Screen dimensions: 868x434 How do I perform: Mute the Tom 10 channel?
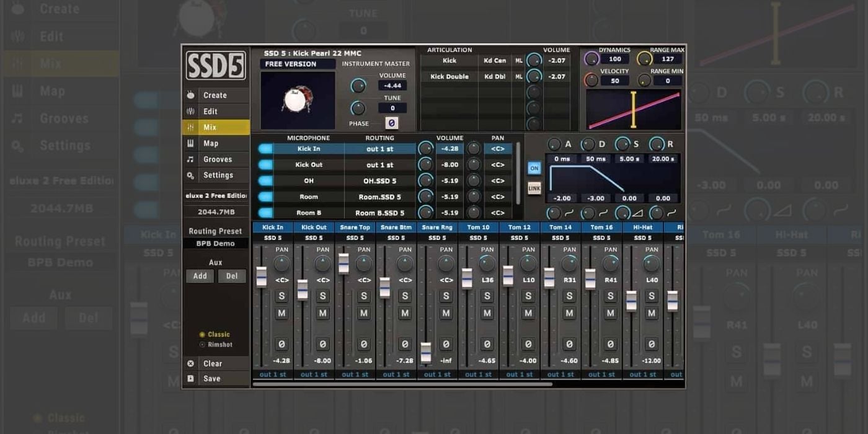point(487,314)
